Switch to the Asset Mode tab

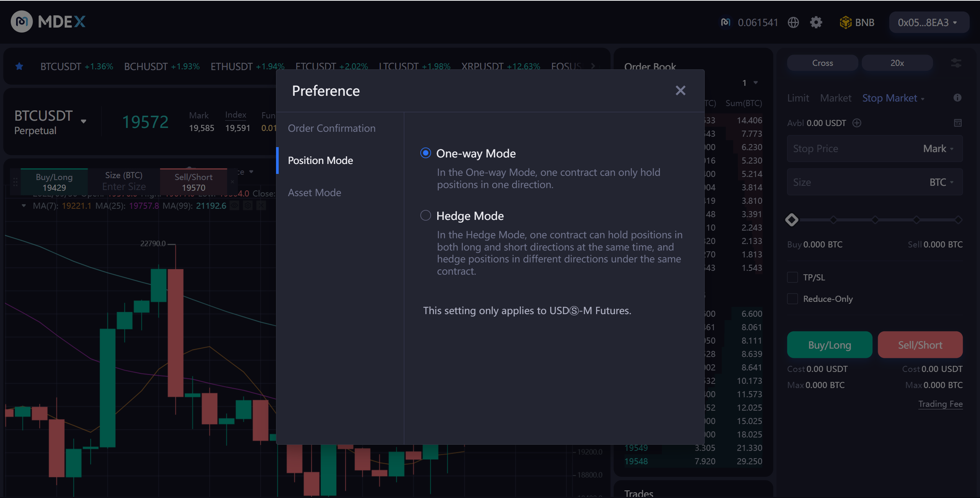pyautogui.click(x=314, y=193)
